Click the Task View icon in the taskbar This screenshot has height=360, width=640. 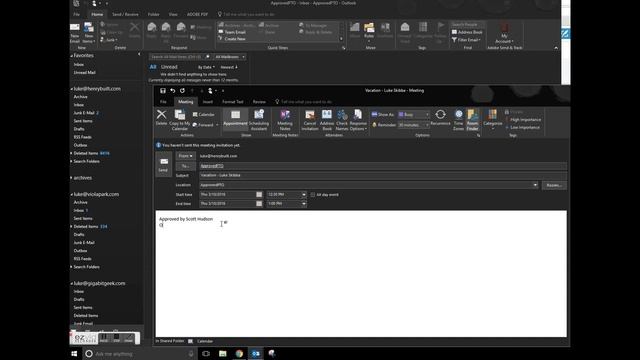point(206,353)
